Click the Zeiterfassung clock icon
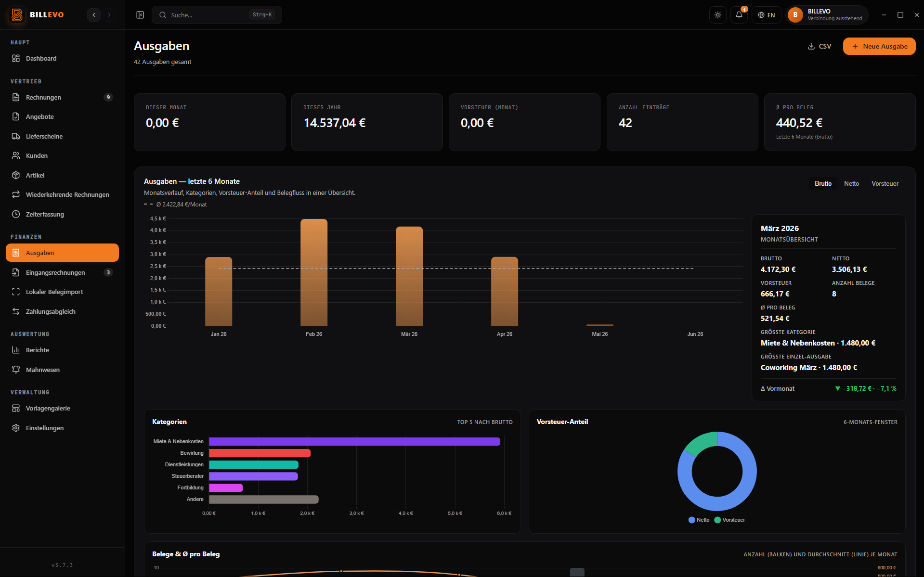The width and height of the screenshot is (924, 577). (x=16, y=214)
